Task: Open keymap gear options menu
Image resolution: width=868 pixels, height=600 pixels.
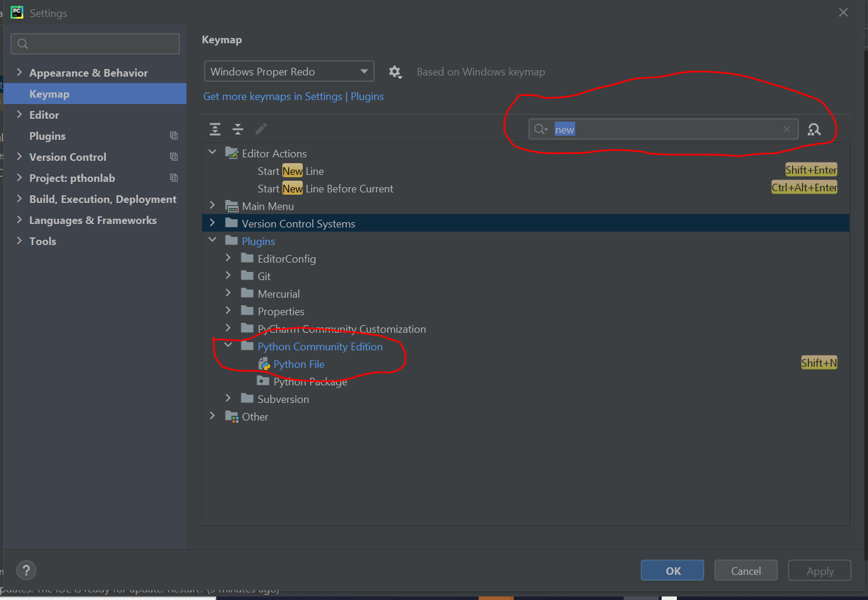Action: 395,72
